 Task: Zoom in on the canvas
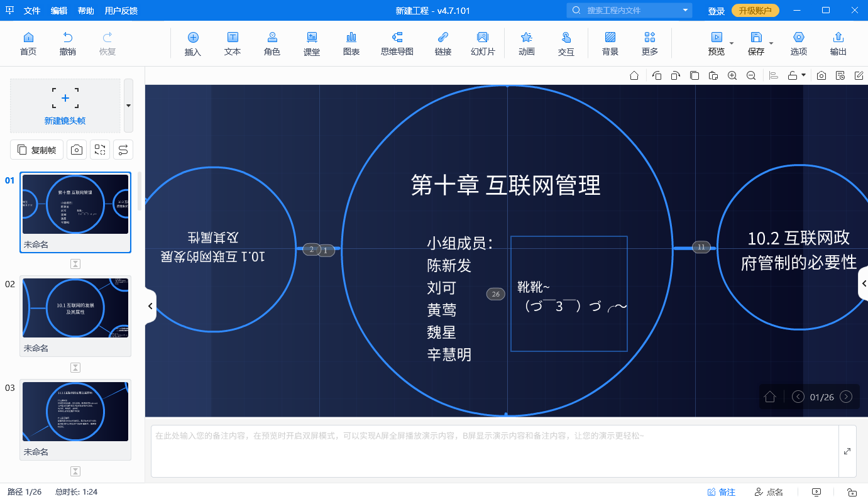(732, 75)
